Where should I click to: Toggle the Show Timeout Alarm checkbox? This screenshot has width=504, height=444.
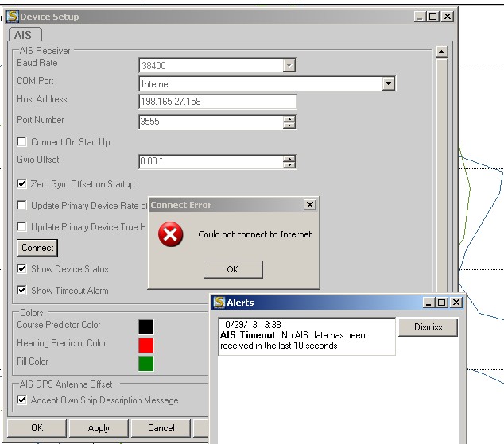point(22,291)
